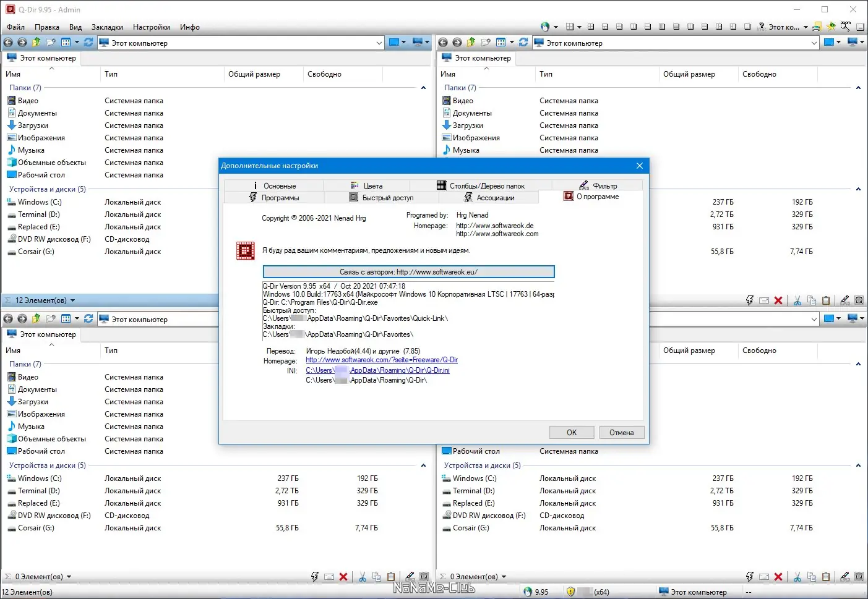Select 'Документы' in the bottom-left pane
Screen dimensions: 868x599
37,389
